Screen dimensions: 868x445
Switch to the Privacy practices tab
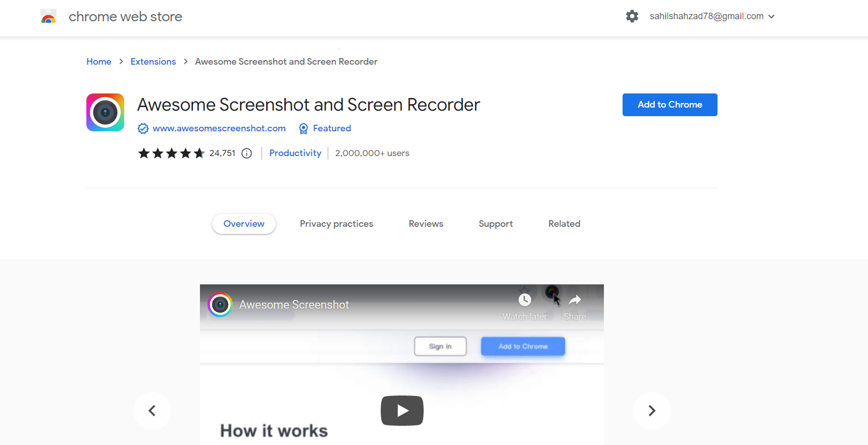pyautogui.click(x=336, y=224)
